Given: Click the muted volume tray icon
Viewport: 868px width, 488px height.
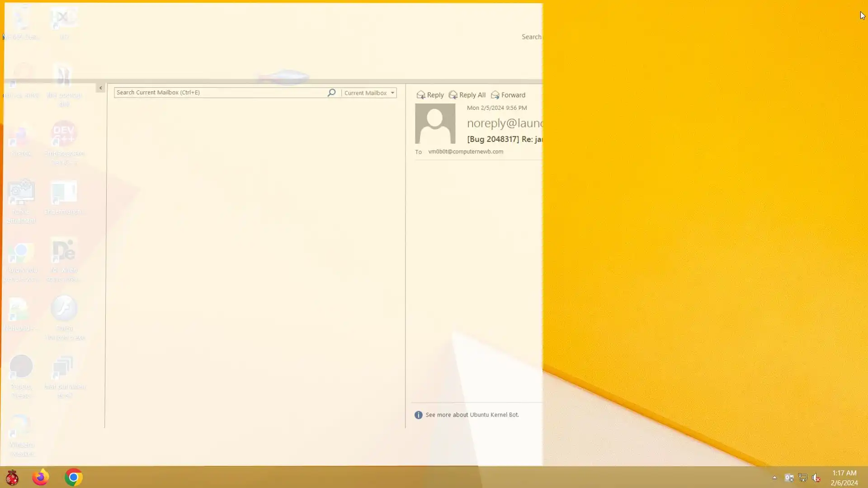Looking at the screenshot, I should click(x=816, y=478).
